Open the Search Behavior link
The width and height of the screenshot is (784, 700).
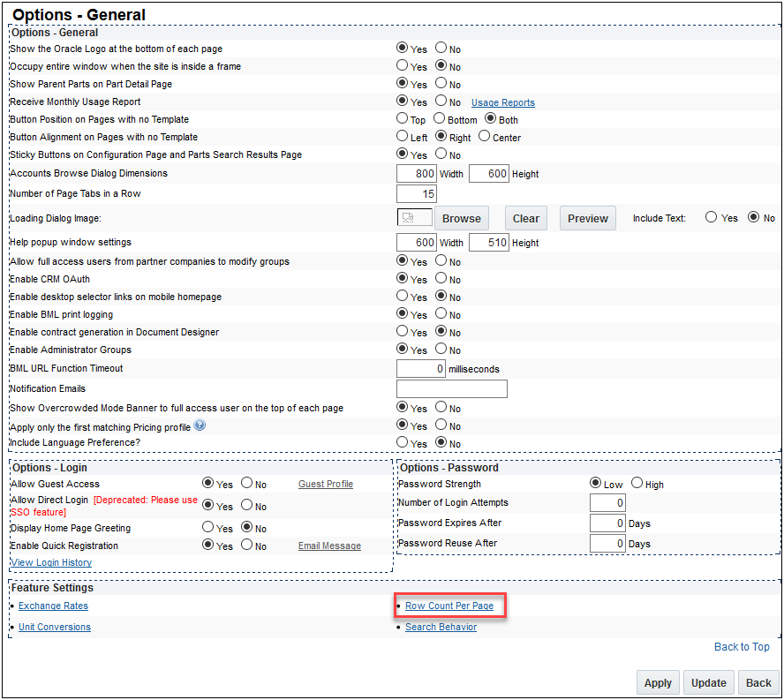(441, 627)
